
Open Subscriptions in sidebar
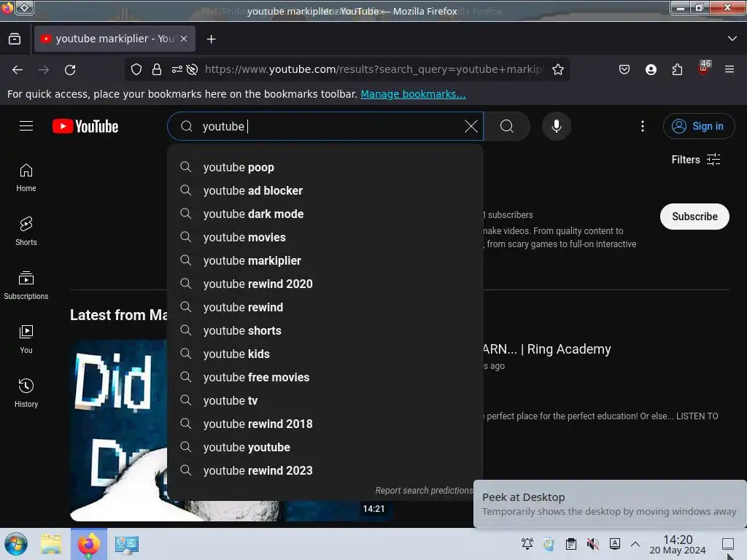(x=26, y=285)
